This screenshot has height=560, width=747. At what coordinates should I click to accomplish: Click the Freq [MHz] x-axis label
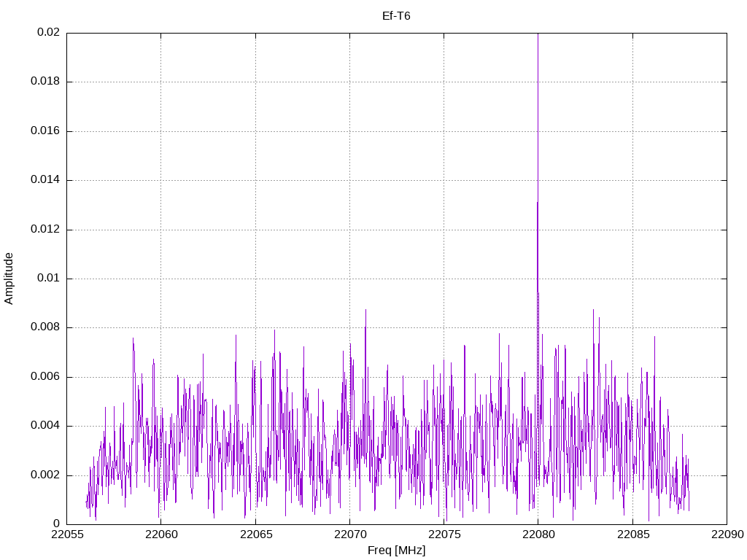click(x=396, y=551)
